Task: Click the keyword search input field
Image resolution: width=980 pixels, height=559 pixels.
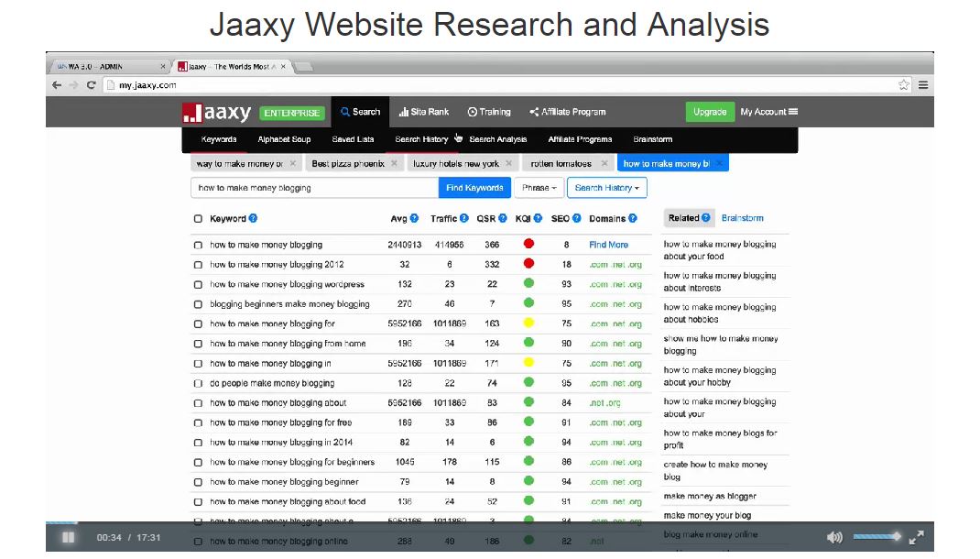Action: coord(314,188)
